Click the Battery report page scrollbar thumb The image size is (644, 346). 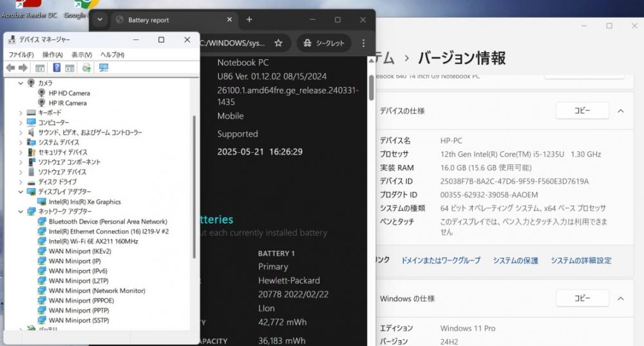coord(372,87)
